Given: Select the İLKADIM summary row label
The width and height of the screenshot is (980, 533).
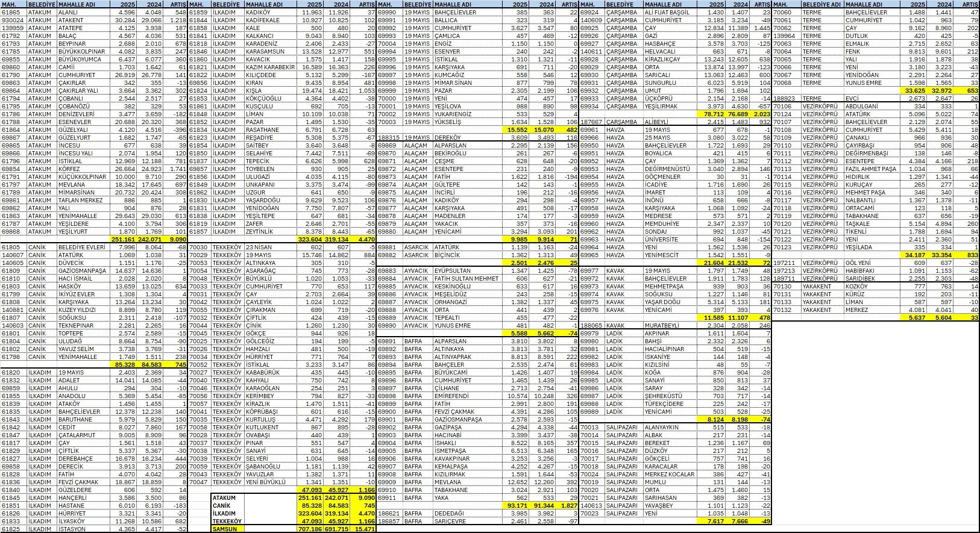Looking at the screenshot, I should (x=224, y=513).
